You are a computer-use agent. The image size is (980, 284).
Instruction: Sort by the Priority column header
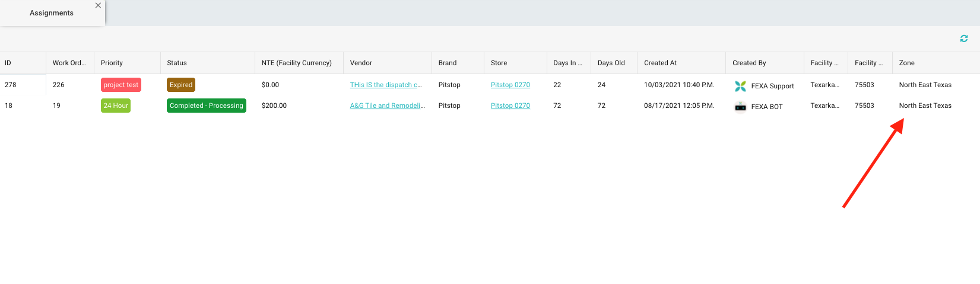pyautogui.click(x=112, y=63)
